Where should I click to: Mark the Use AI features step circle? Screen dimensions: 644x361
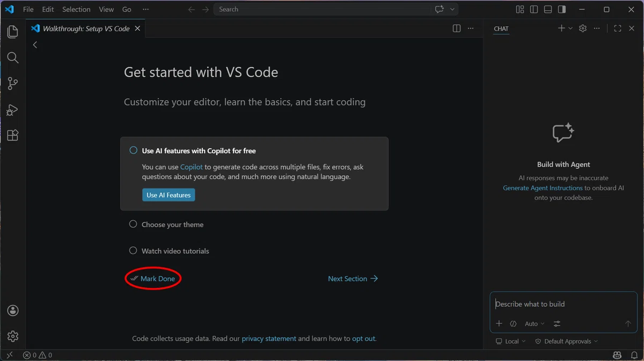[133, 150]
